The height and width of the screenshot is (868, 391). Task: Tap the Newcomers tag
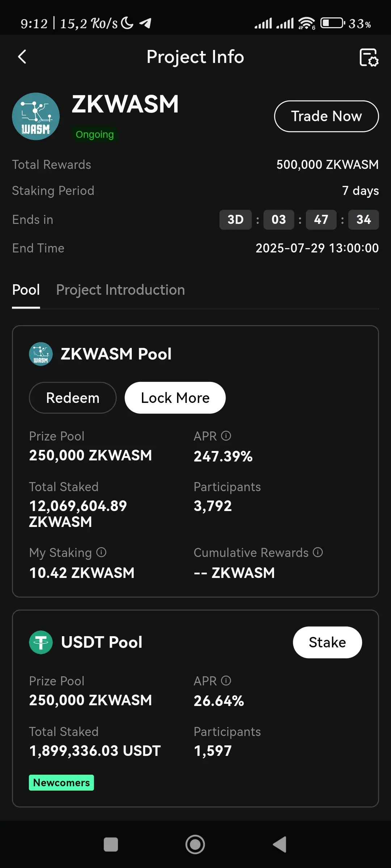(x=62, y=783)
